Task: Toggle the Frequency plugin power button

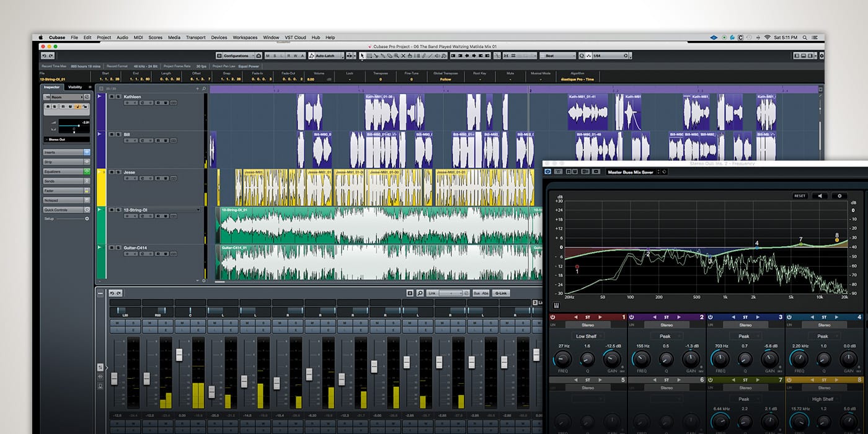Action: point(549,172)
